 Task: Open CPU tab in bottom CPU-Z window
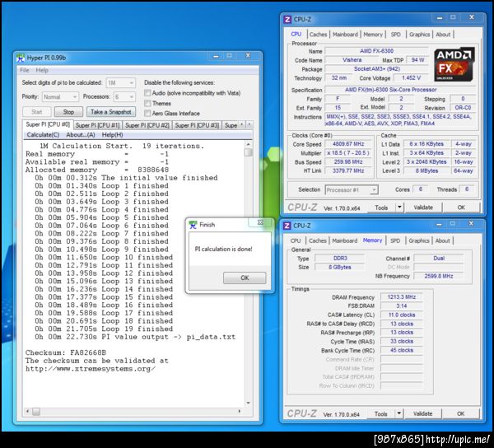click(296, 240)
